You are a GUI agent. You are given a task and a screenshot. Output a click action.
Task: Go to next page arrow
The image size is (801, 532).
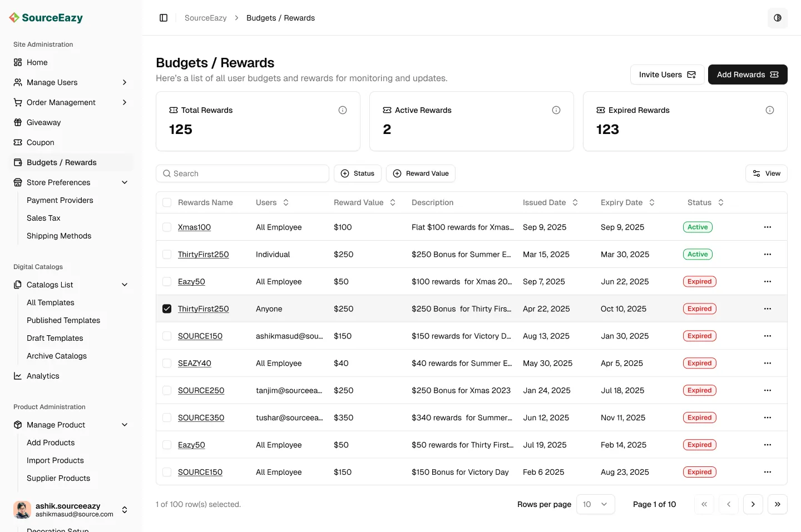[753, 504]
